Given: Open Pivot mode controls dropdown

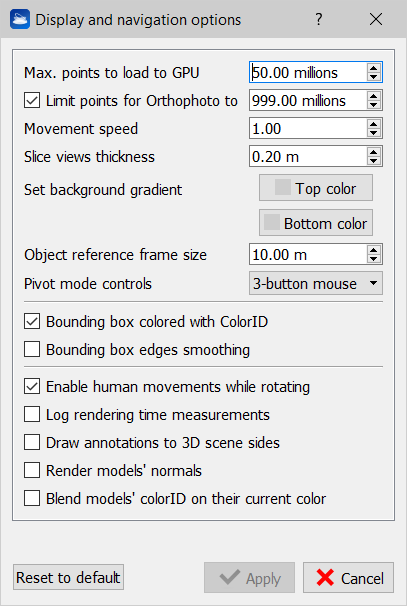Looking at the screenshot, I should [316, 283].
